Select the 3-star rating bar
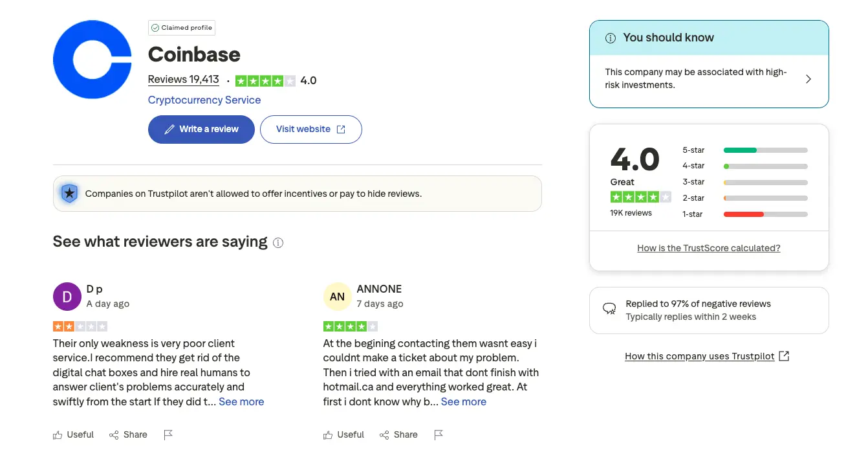 point(766,183)
